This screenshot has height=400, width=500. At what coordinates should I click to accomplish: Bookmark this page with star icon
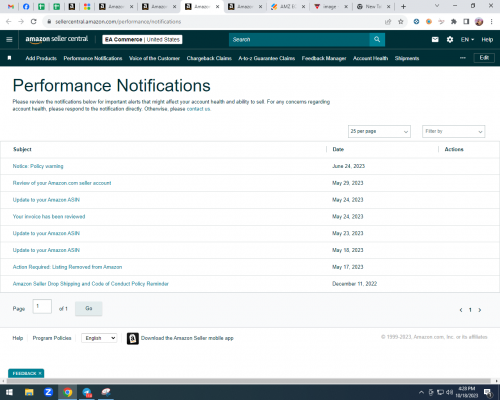point(401,22)
